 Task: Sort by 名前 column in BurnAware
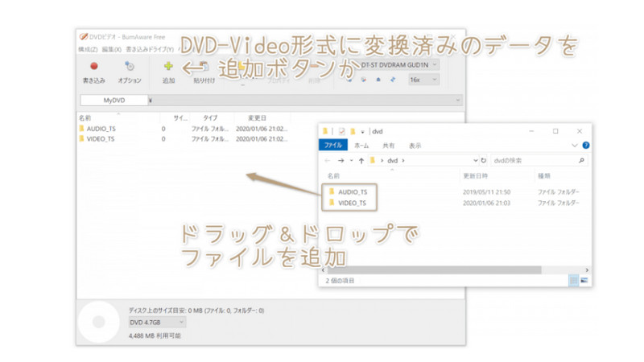click(85, 117)
